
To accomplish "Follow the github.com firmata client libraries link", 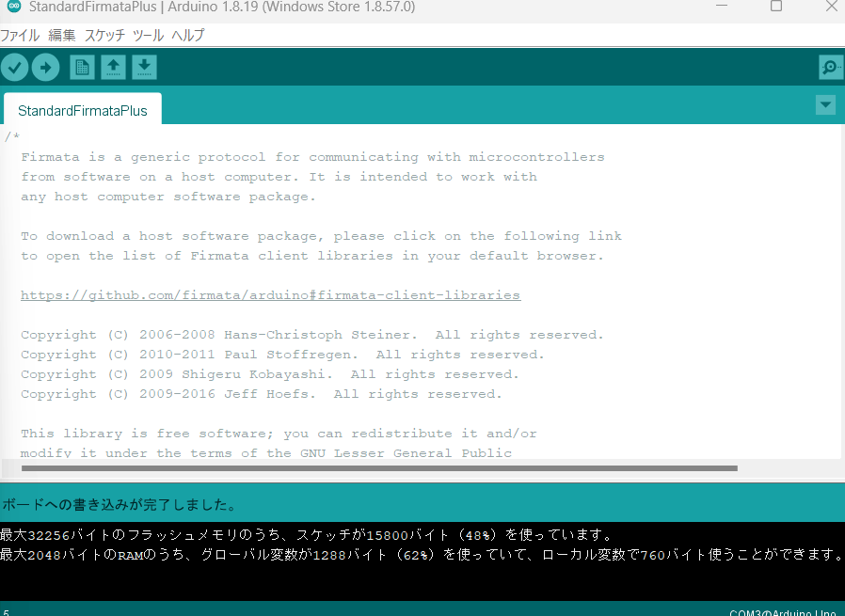I will click(x=270, y=295).
